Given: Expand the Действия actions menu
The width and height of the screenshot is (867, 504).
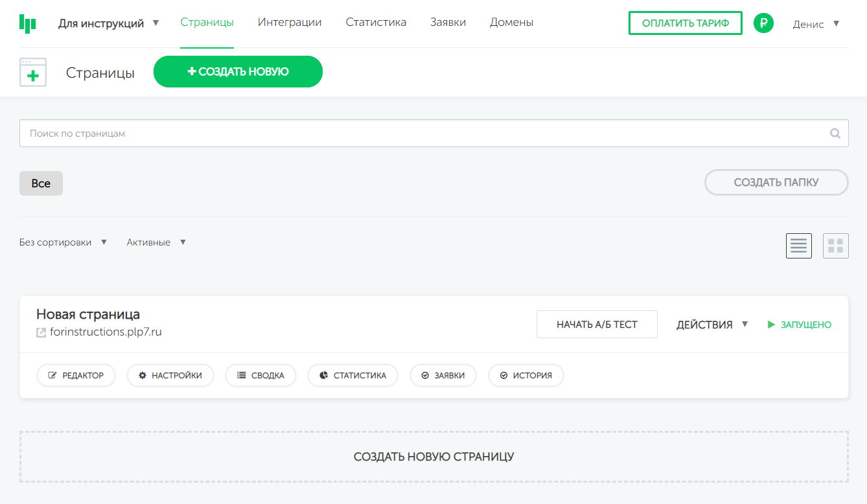Looking at the screenshot, I should pos(711,325).
